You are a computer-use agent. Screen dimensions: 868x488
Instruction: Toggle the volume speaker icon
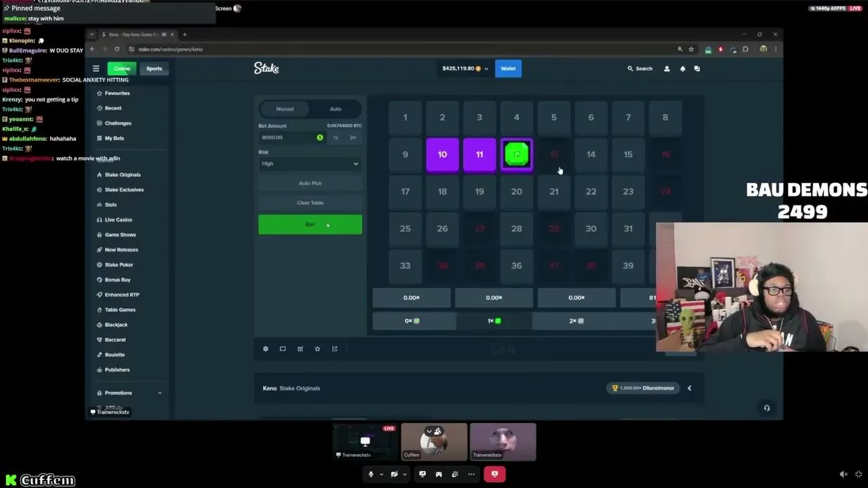843,474
